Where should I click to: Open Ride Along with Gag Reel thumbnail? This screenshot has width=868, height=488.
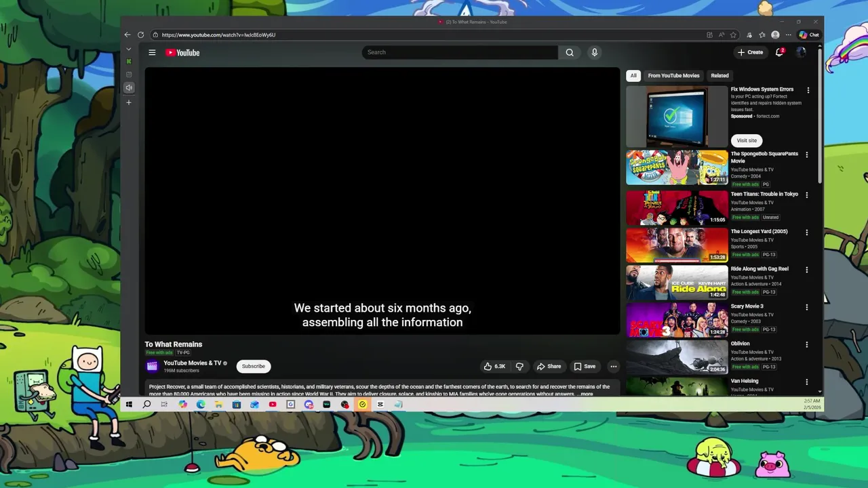click(677, 283)
